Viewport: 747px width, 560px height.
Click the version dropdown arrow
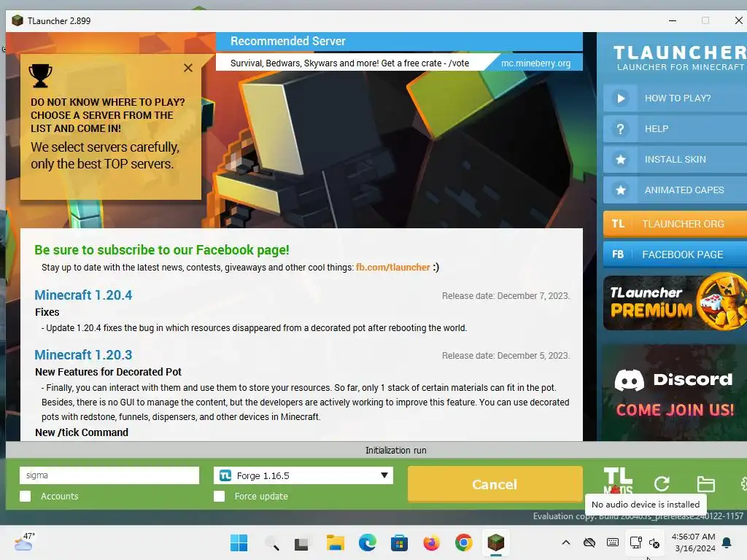[x=384, y=475]
